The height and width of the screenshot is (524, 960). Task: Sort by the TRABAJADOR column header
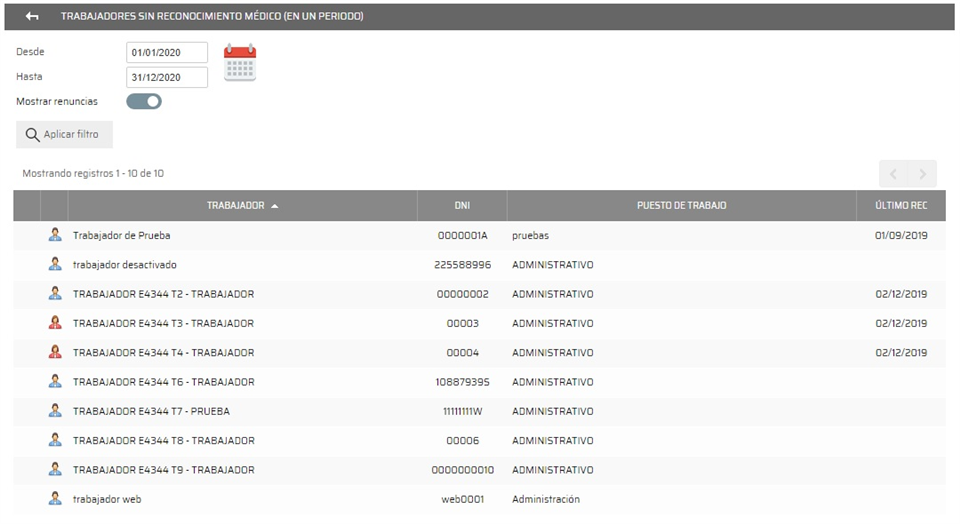[x=242, y=206]
